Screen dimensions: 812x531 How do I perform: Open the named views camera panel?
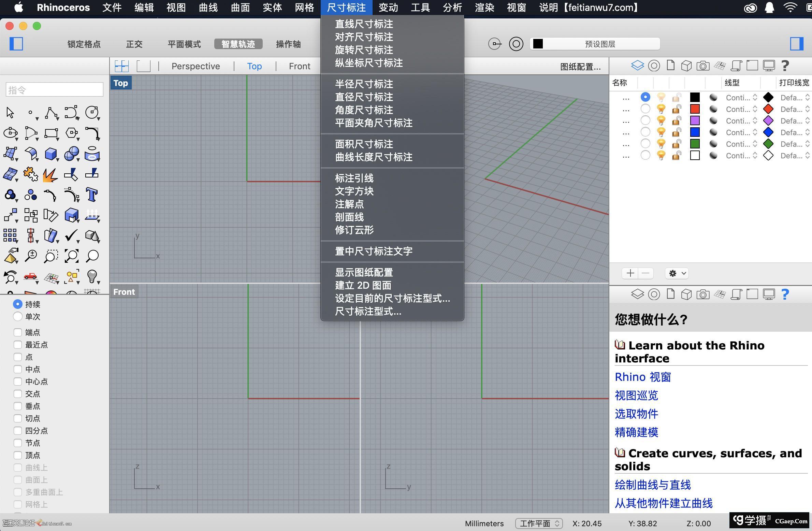tap(703, 66)
